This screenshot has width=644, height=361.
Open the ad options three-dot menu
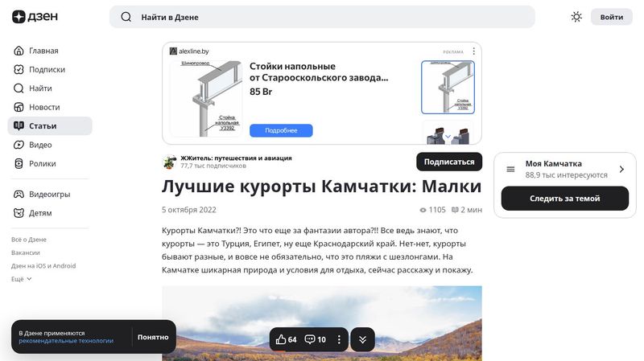(473, 51)
